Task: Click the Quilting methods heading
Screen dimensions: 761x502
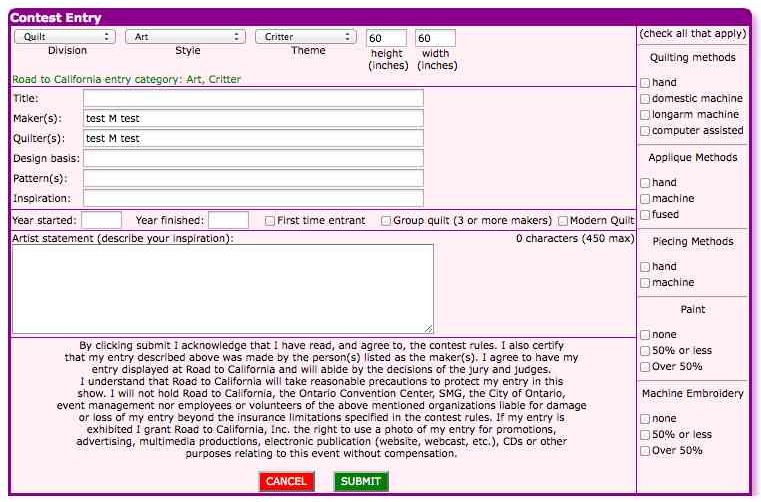Action: point(693,57)
